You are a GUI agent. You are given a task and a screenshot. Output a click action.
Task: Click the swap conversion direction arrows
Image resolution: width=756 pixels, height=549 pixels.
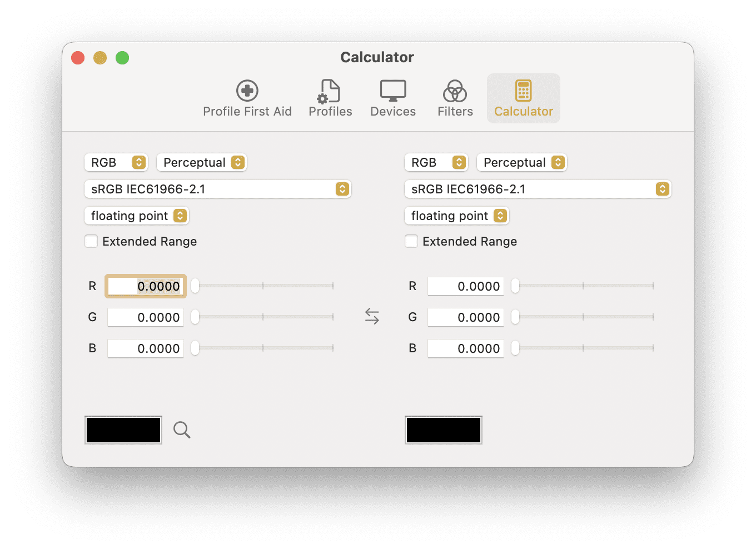(x=372, y=317)
